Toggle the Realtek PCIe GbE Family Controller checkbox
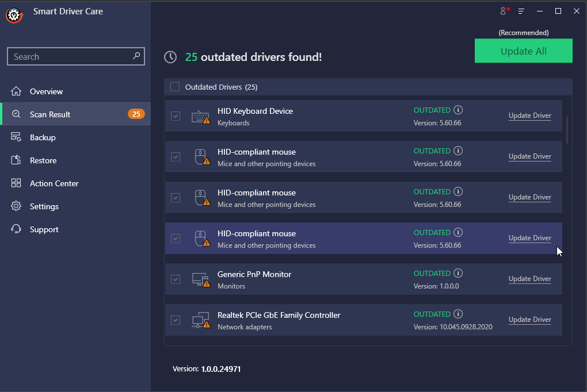 (176, 320)
